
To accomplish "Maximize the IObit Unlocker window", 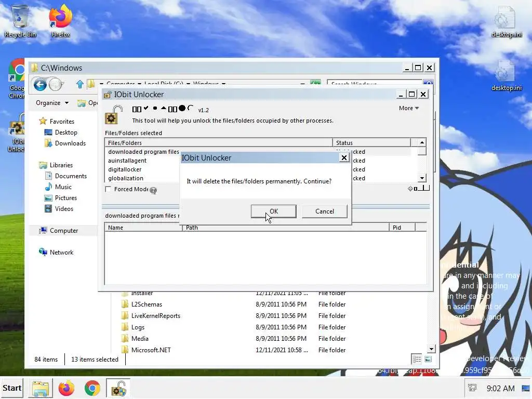I will coord(411,94).
